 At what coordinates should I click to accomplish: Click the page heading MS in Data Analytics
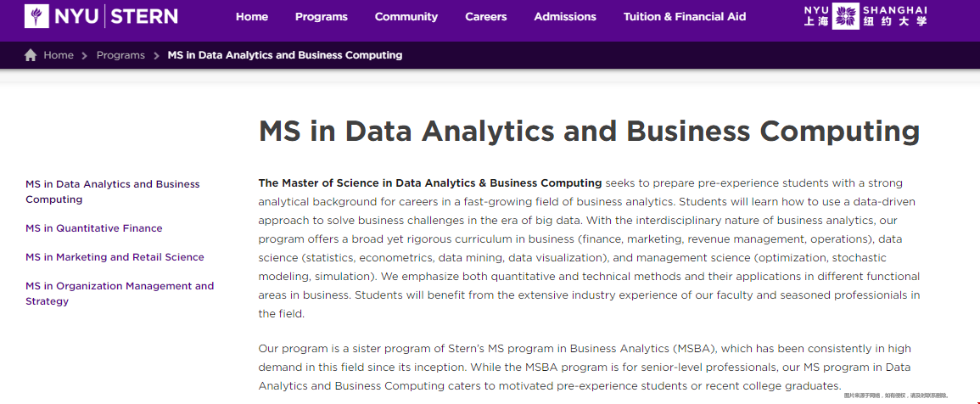tap(589, 132)
